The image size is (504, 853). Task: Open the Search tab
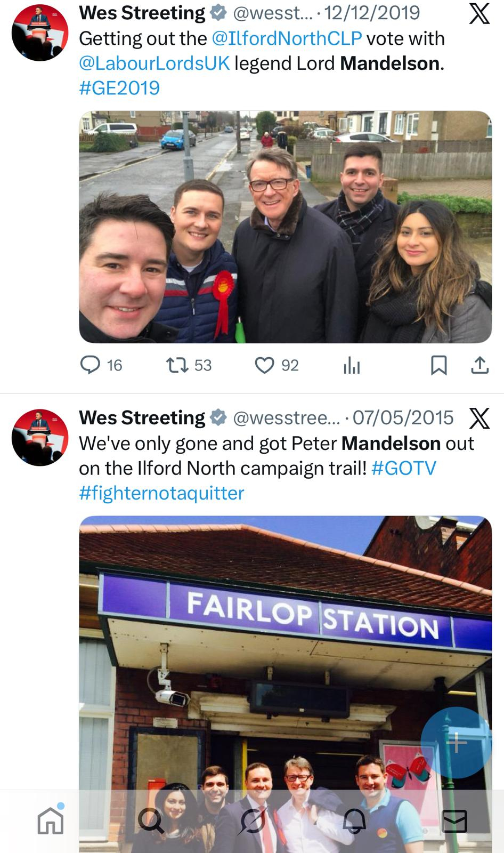click(x=152, y=821)
